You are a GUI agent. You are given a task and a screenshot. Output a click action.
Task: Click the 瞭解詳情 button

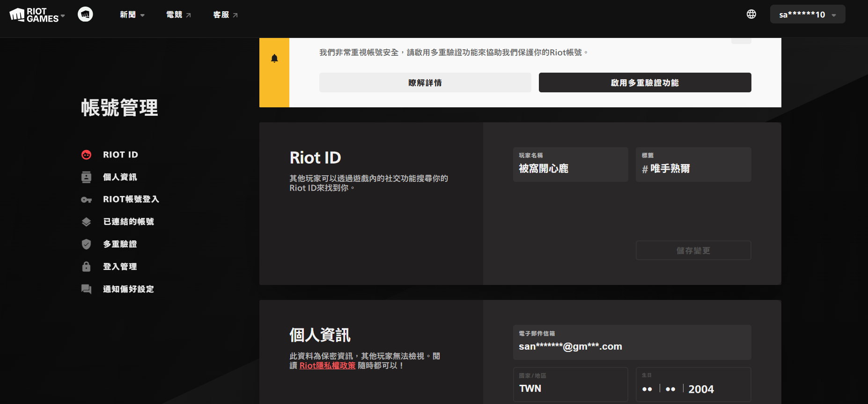425,82
